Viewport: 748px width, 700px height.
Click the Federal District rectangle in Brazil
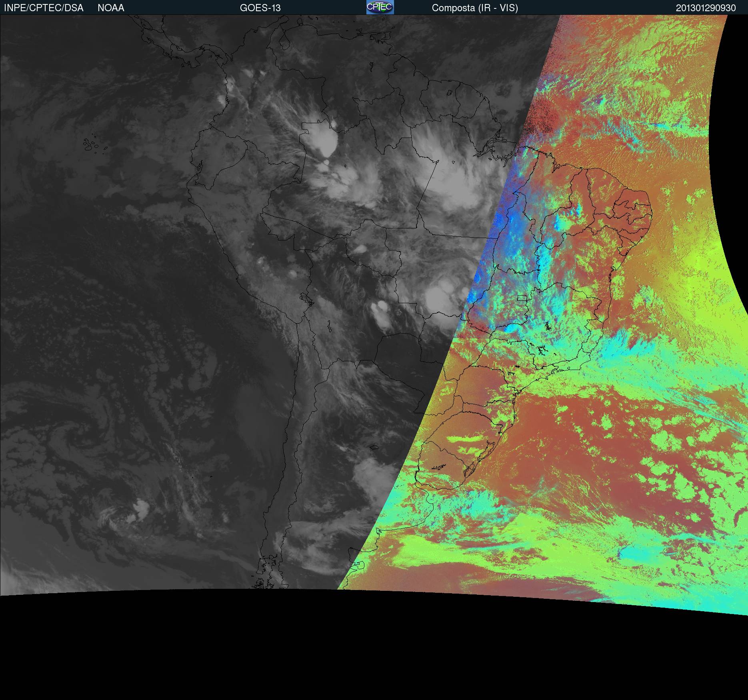pyautogui.click(x=522, y=298)
